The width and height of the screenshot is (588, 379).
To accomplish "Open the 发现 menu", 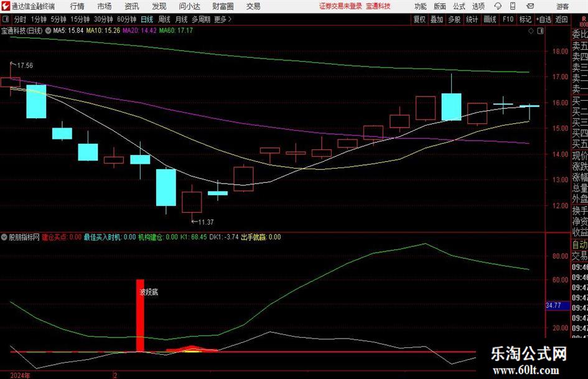I will pos(159,6).
